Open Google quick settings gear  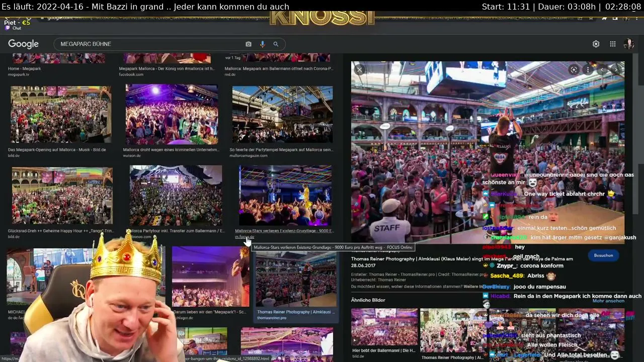[x=596, y=44]
